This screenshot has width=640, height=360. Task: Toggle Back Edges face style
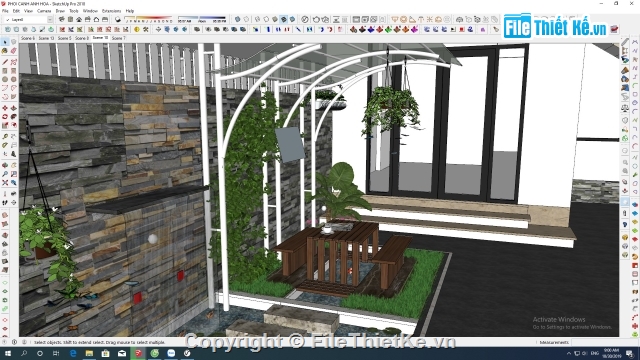pos(247,19)
